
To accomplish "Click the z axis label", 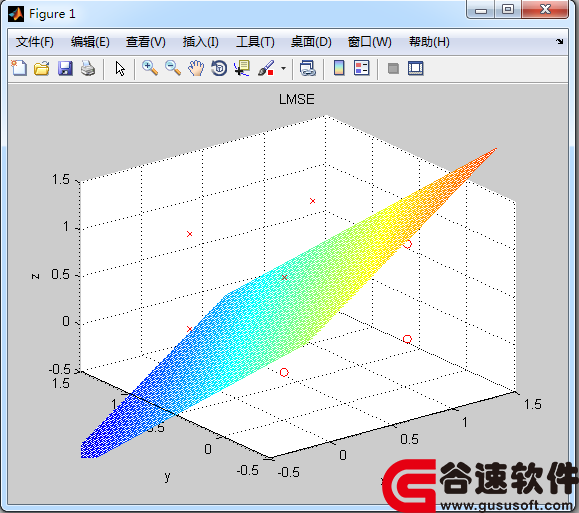I will coord(35,276).
